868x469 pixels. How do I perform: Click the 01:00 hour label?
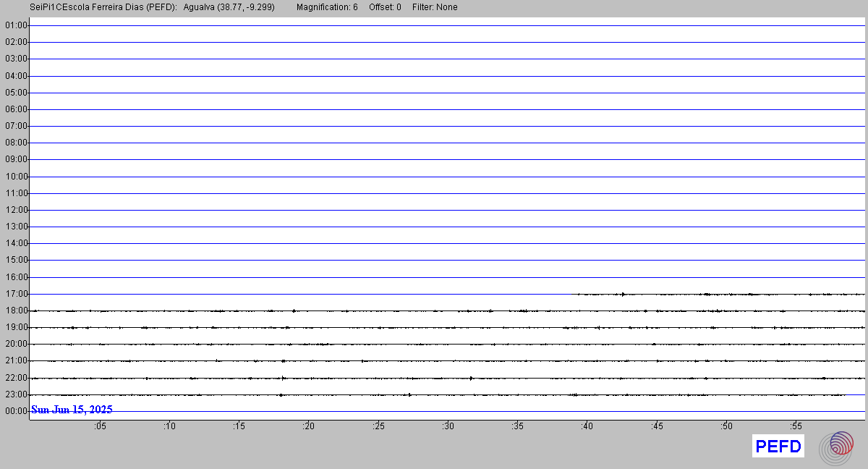tap(16, 25)
